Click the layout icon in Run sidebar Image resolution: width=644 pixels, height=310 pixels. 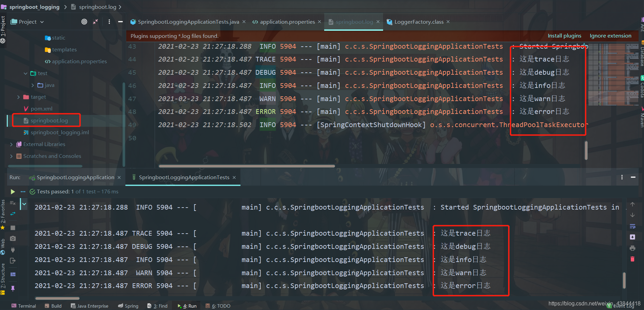pyautogui.click(x=13, y=274)
